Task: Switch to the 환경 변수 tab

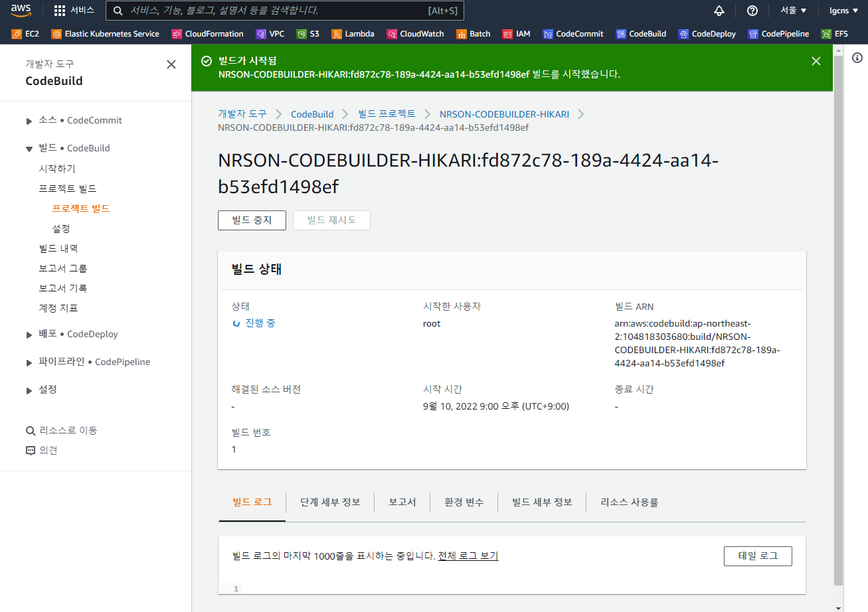Action: coord(464,502)
